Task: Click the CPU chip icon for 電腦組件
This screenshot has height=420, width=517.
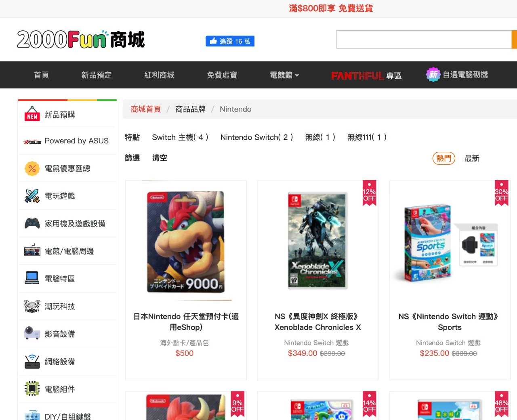Action: [x=32, y=388]
